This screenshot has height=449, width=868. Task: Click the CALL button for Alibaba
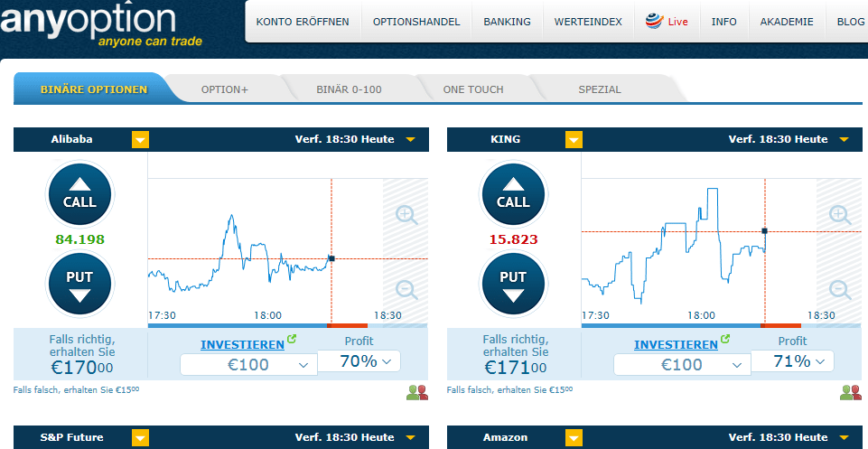[79, 193]
